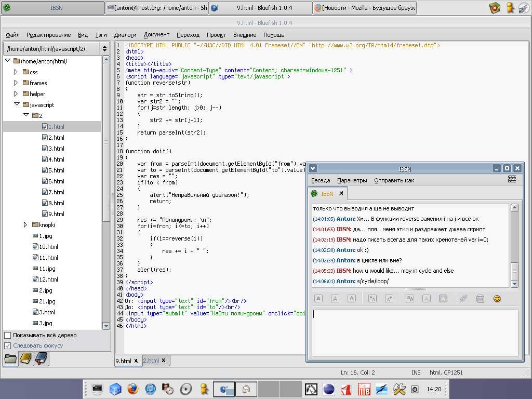The image size is (532, 399).
Task: Launch the yellow figure messenger in panel
Action: (204, 389)
